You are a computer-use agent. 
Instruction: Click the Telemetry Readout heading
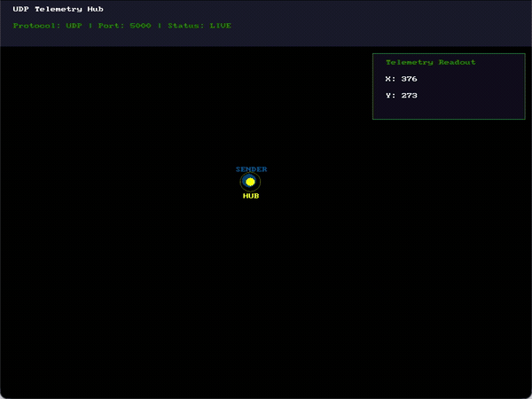[431, 62]
